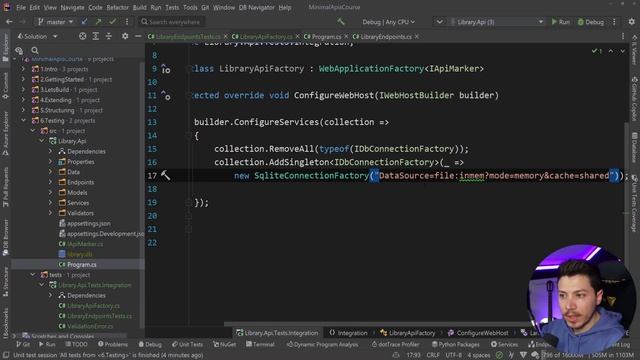Open the Git tool window
Viewport: 640px width, 360px height.
click(23, 344)
